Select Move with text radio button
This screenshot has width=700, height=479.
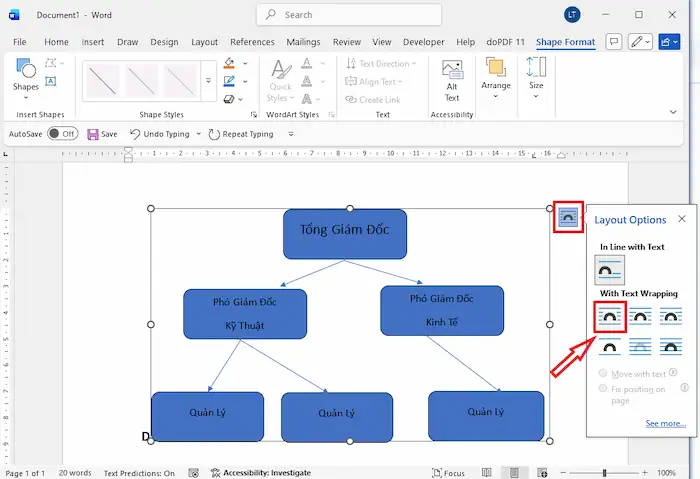click(602, 373)
